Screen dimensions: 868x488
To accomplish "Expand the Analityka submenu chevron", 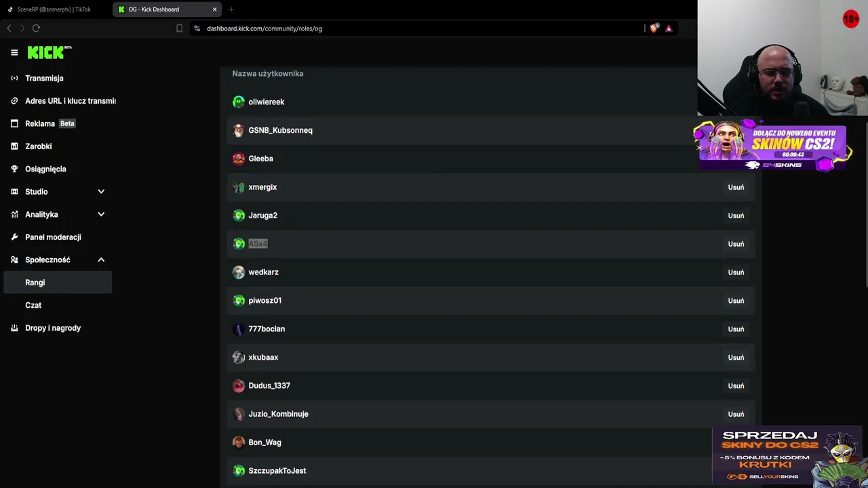I will 101,214.
